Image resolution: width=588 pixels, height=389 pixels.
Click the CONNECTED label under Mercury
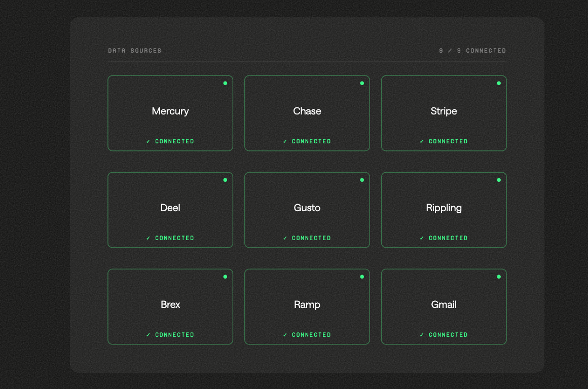[x=175, y=141]
